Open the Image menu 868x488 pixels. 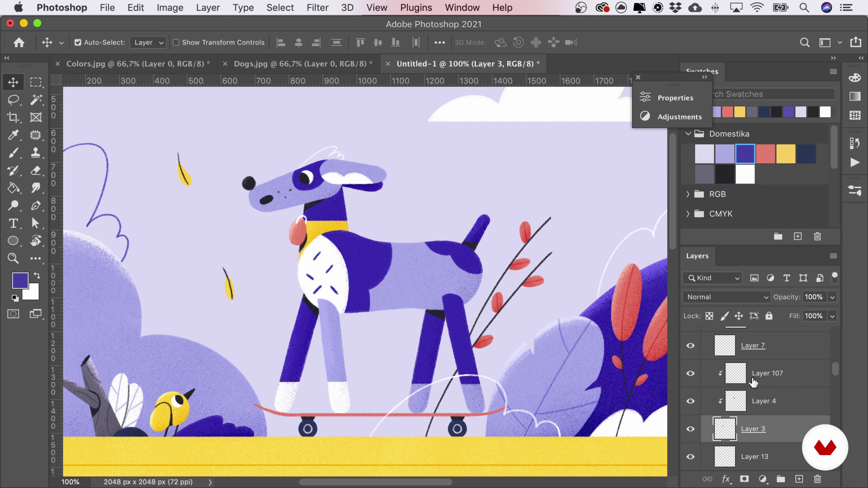[170, 7]
